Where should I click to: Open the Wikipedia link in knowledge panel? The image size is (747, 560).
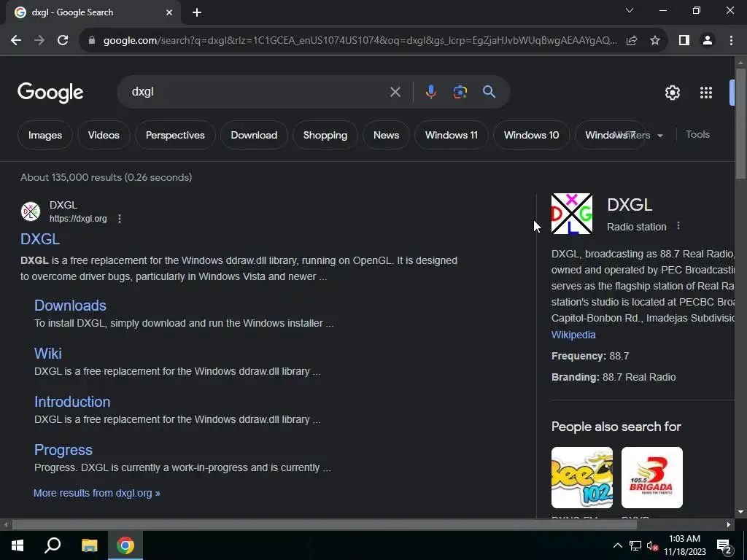(x=573, y=335)
